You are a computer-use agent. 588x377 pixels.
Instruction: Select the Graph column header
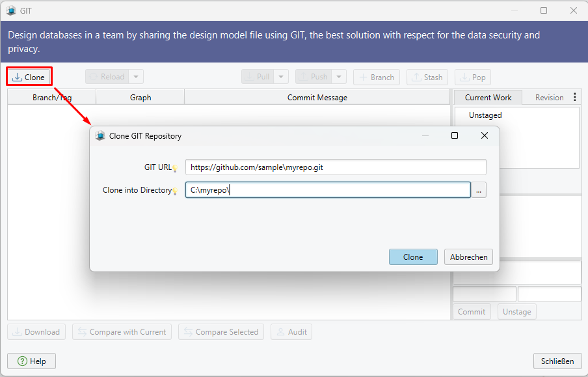coord(140,97)
